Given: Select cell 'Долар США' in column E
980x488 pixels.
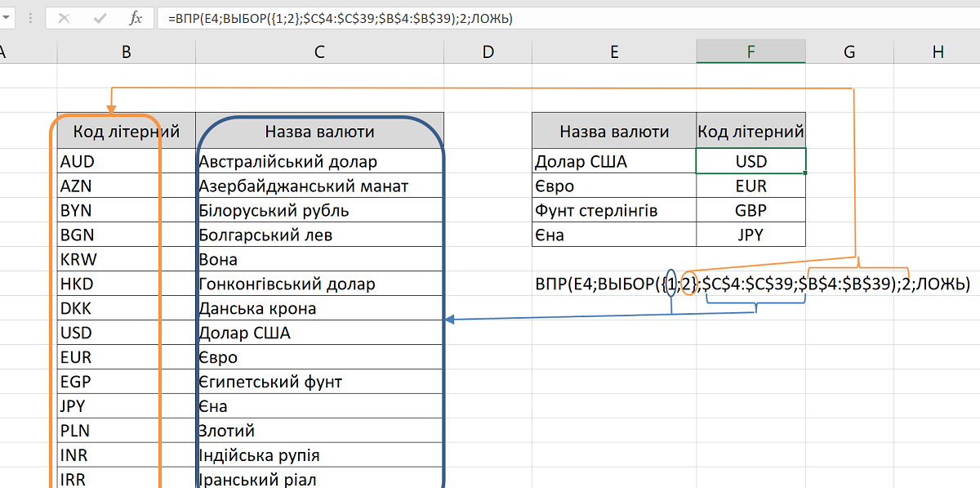Looking at the screenshot, I should coord(614,161).
